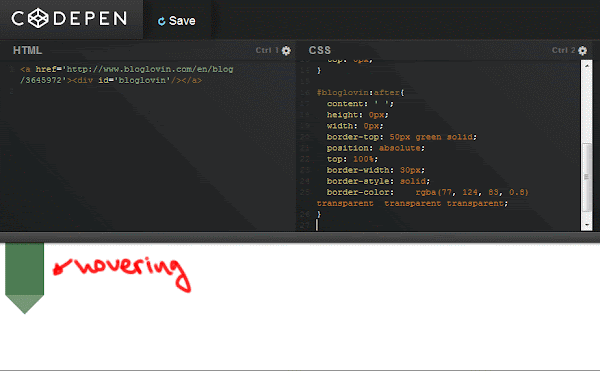
Task: Open CSS panel settings gear
Action: 582,50
